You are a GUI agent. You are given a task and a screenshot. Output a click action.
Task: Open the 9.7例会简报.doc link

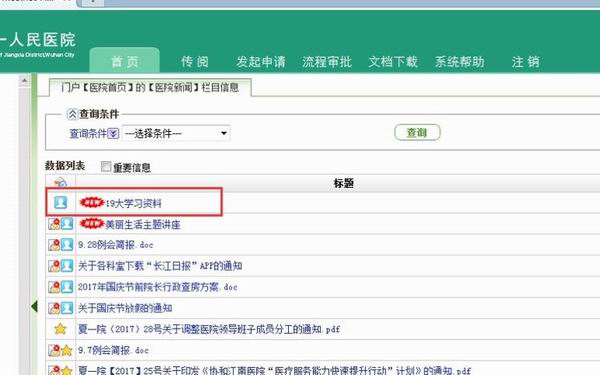coord(113,350)
